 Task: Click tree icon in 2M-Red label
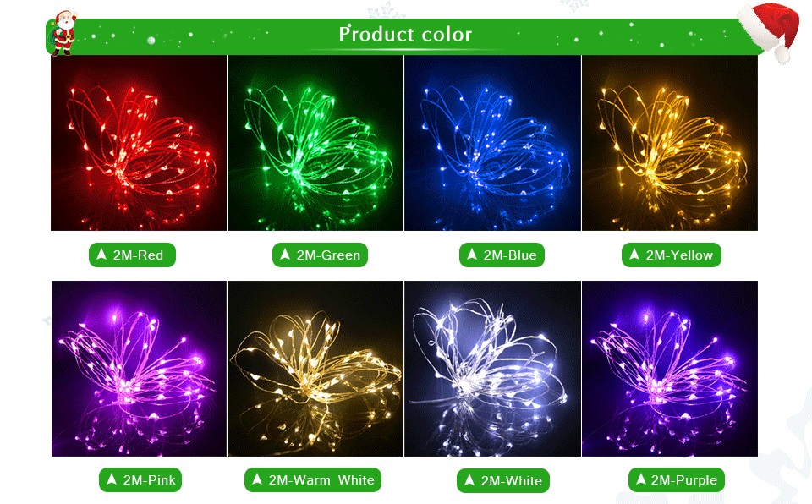click(102, 255)
